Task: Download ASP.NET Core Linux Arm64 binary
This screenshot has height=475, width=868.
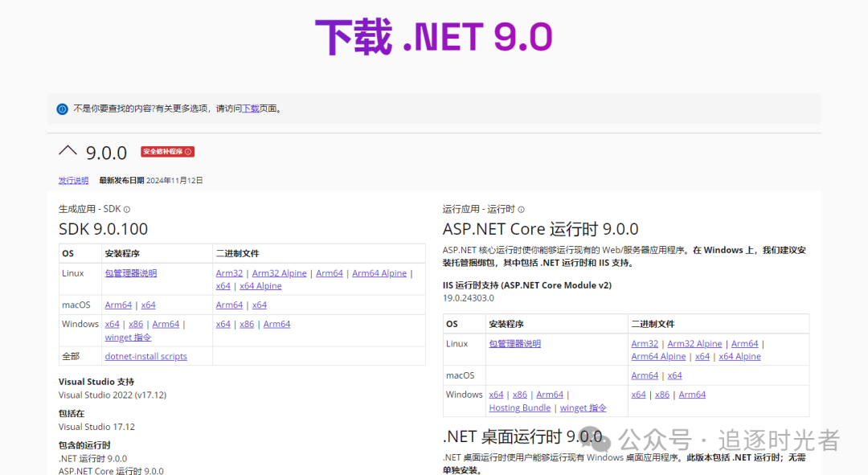Action: [x=744, y=344]
